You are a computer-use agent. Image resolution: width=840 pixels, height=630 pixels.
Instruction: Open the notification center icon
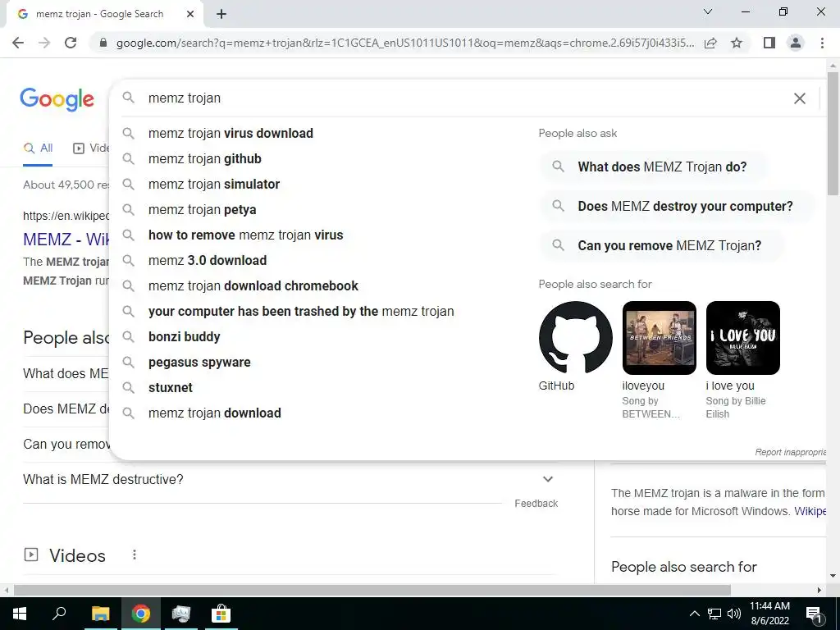(x=815, y=614)
